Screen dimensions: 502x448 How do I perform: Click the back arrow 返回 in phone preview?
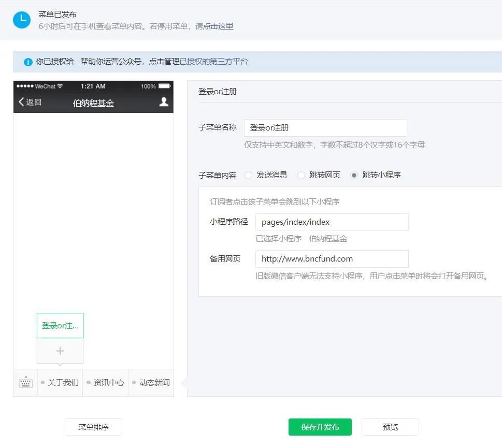[30, 102]
